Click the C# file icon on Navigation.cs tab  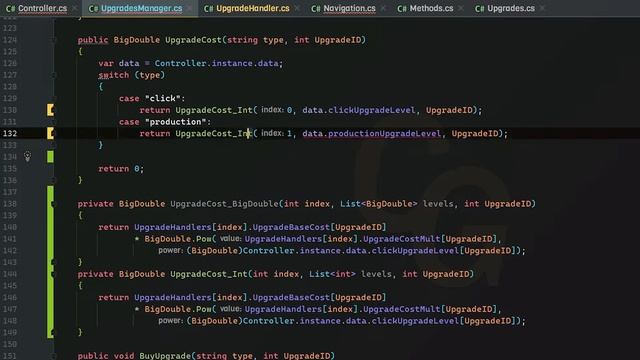pos(316,9)
